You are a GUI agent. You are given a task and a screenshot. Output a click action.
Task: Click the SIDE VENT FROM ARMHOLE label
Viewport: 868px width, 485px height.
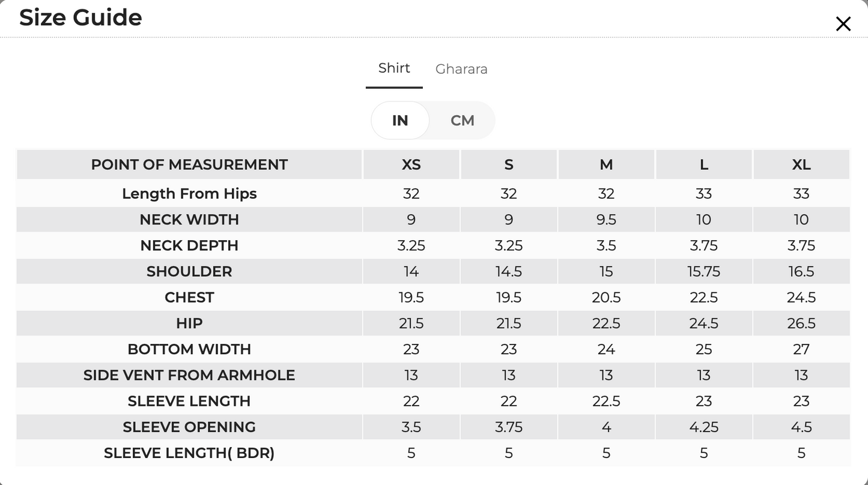click(189, 375)
